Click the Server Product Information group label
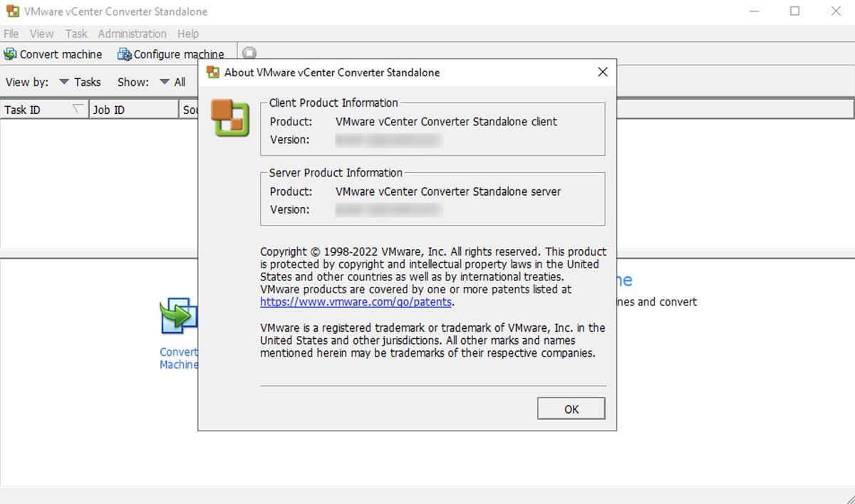Image resolution: width=855 pixels, height=504 pixels. pyautogui.click(x=336, y=173)
